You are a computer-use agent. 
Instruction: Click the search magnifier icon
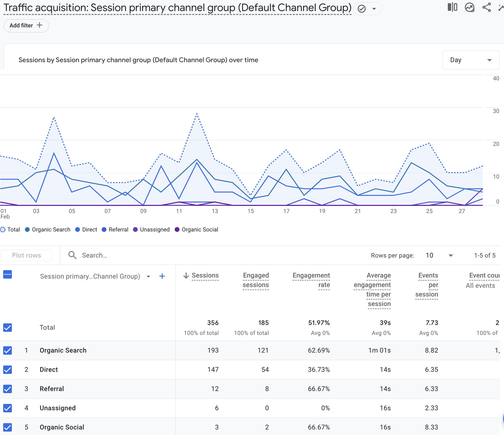pyautogui.click(x=72, y=255)
